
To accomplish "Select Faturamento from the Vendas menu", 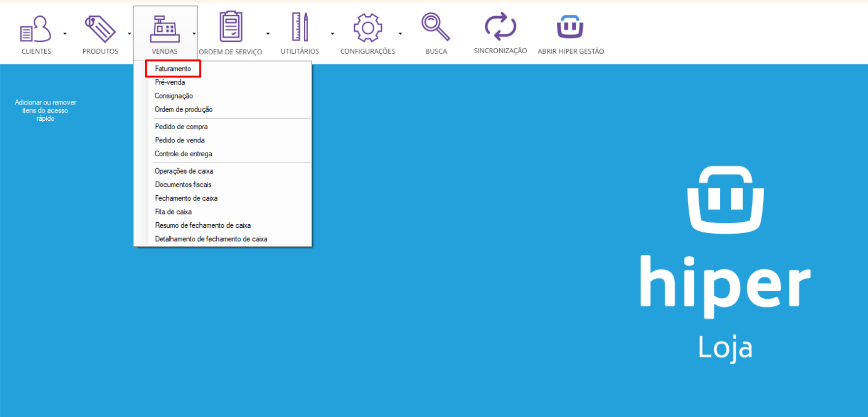I will 173,69.
